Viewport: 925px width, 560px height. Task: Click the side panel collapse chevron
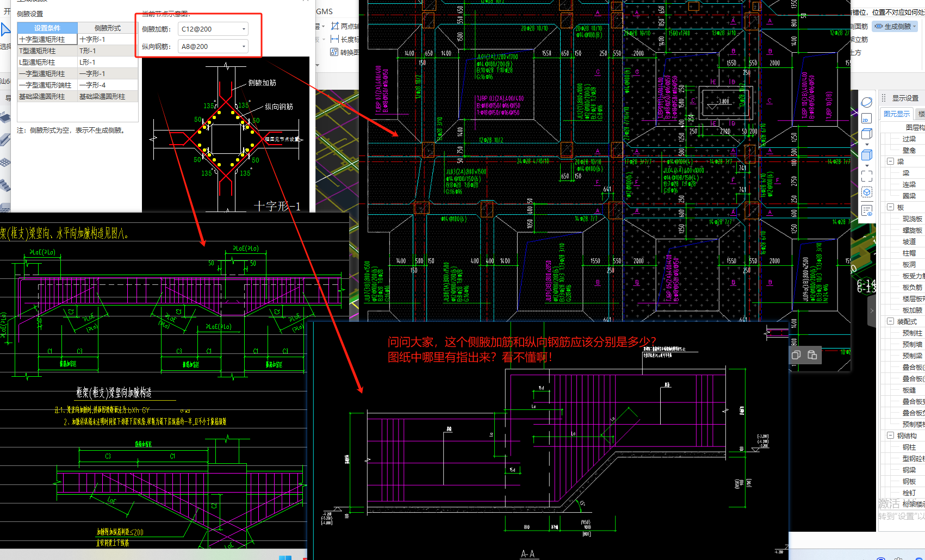pyautogui.click(x=872, y=310)
